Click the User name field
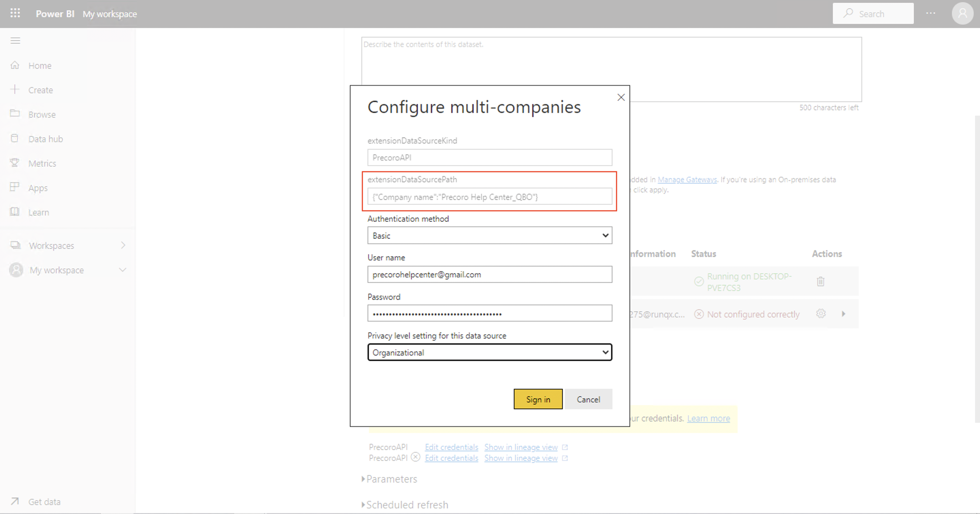The image size is (980, 514). pos(490,274)
